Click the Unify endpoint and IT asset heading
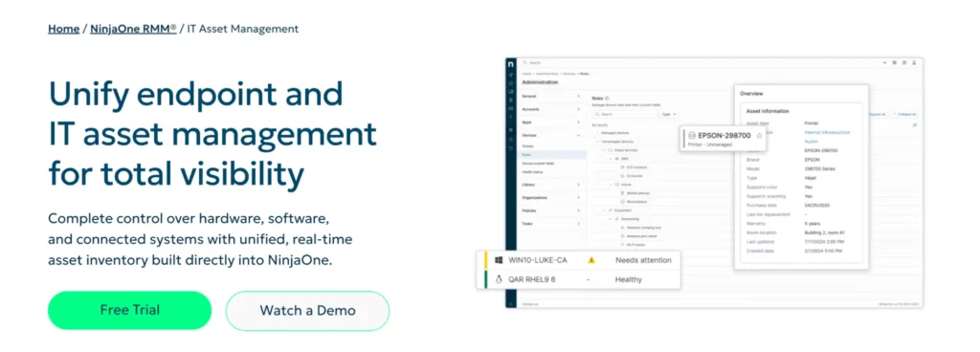Screen dimensions: 980x352 coord(212,134)
